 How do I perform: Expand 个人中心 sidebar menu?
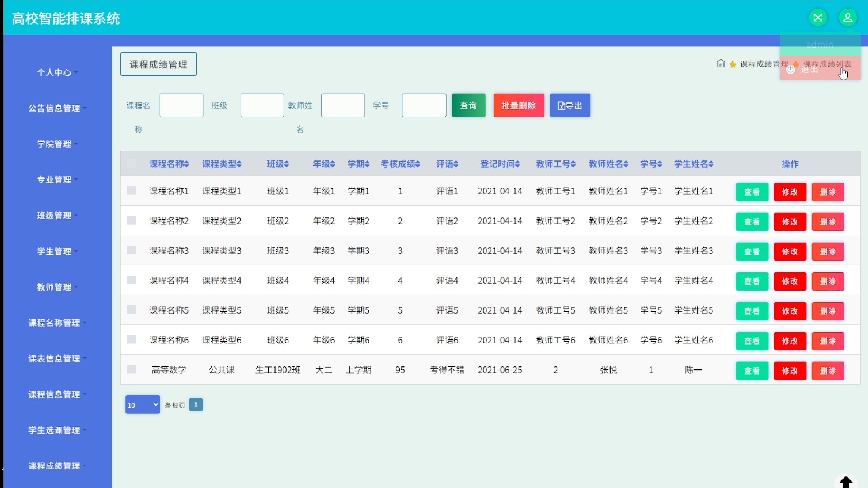pos(57,72)
